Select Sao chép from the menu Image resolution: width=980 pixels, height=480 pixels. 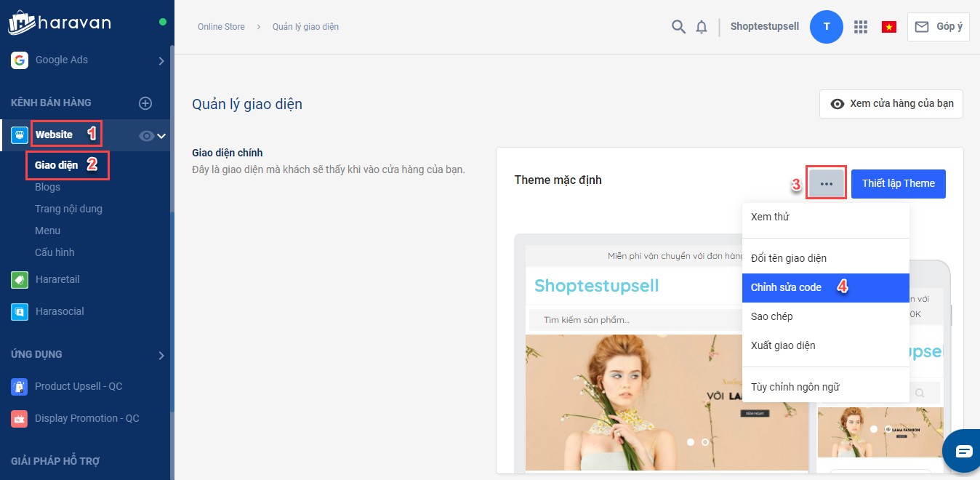pyautogui.click(x=826, y=316)
